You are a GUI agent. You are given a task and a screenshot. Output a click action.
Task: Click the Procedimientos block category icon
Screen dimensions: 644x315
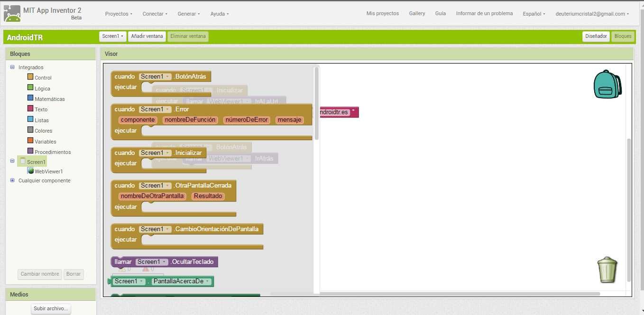30,152
